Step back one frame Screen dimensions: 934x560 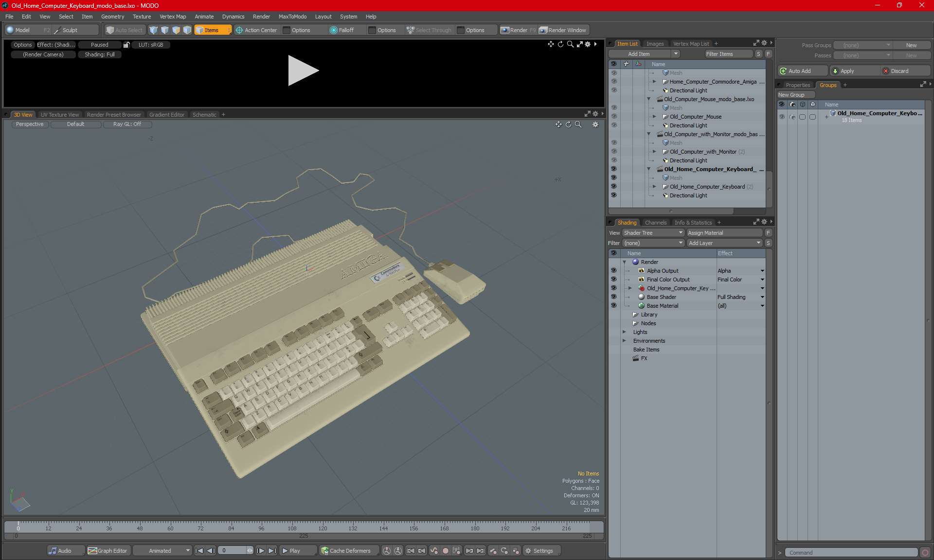click(211, 551)
